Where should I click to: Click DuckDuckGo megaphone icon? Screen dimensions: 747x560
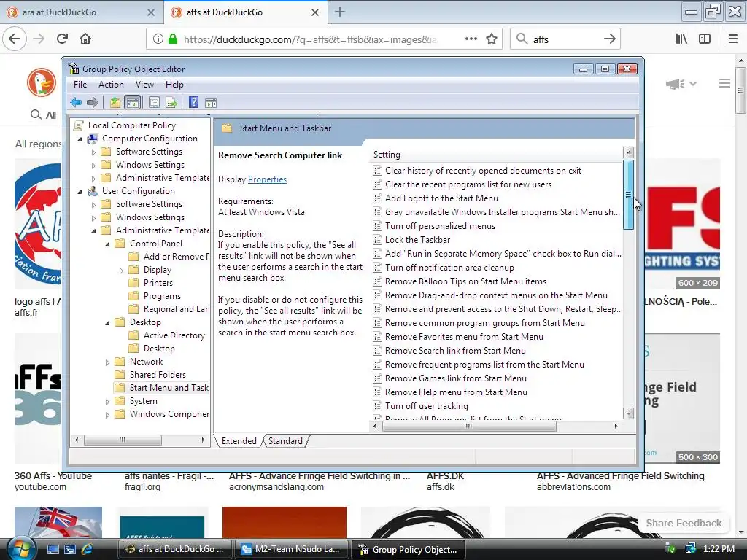tap(675, 84)
